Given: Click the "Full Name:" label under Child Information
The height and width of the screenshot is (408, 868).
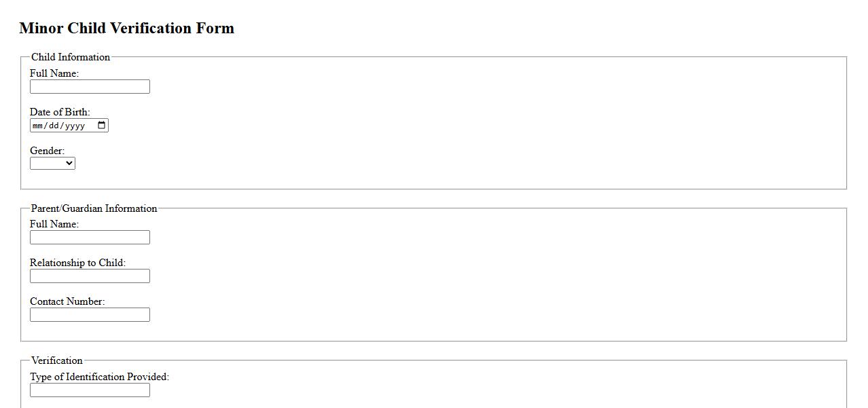Looking at the screenshot, I should click(x=54, y=73).
